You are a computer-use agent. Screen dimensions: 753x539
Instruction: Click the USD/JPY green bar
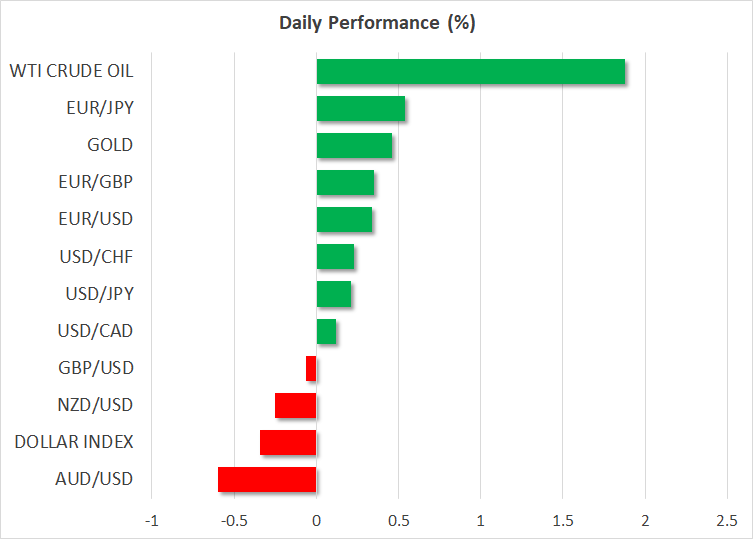(x=333, y=294)
